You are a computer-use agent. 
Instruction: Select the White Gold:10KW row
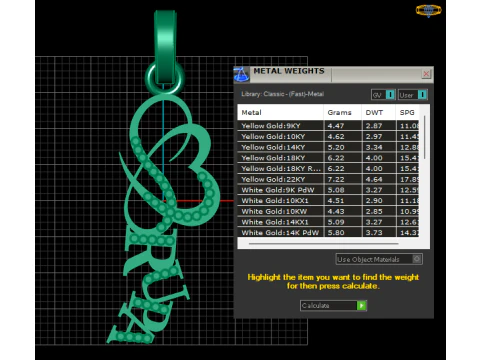328,211
